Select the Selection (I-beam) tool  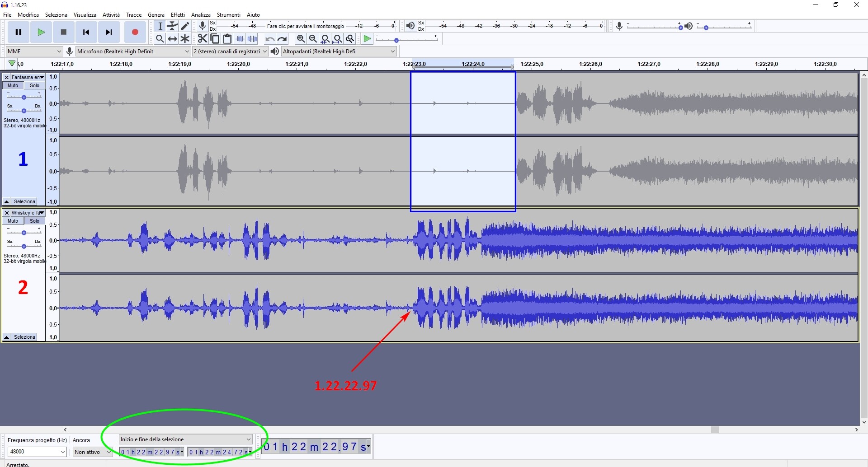160,26
